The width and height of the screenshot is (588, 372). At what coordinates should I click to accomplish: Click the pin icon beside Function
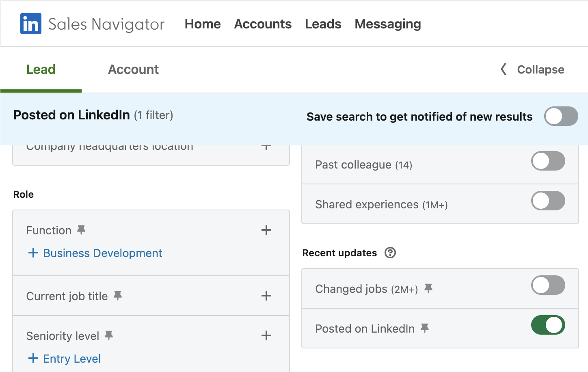81,230
